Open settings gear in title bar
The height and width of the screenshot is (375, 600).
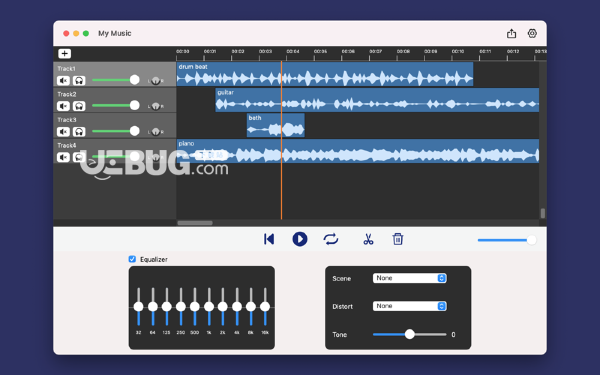532,33
